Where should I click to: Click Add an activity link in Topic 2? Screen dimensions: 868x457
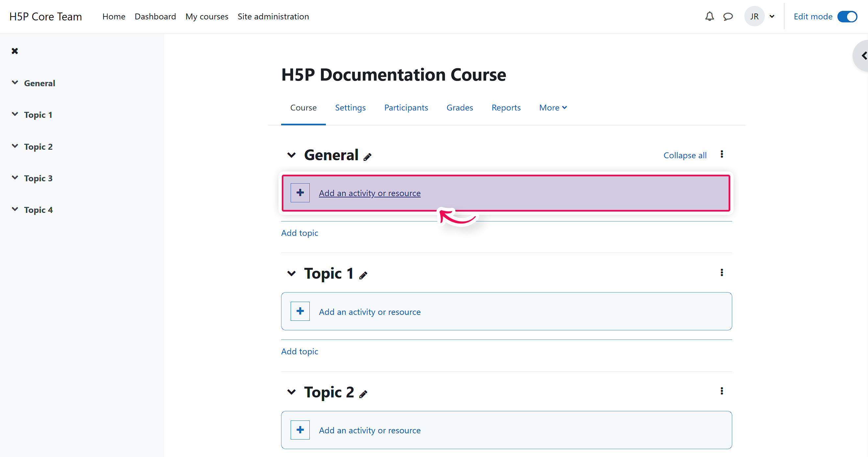click(x=370, y=430)
